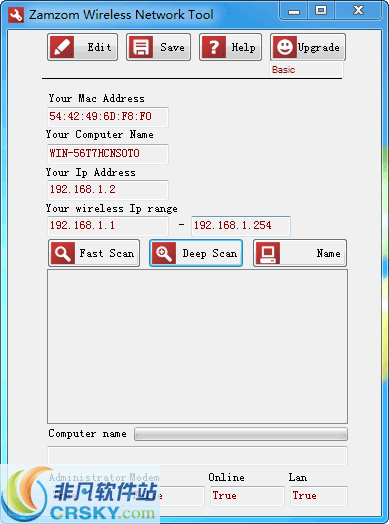
Task: Click the 'Your Computer Name' label
Action: coord(100,134)
